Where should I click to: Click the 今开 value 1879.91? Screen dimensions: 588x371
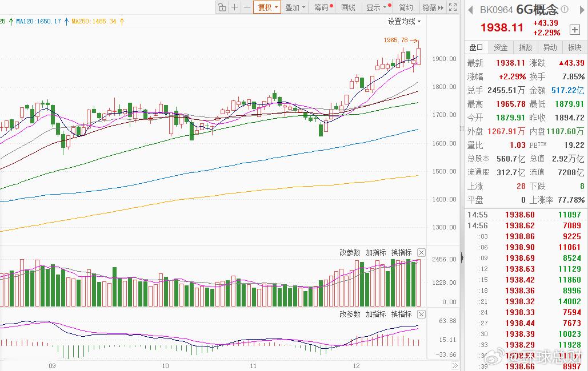pyautogui.click(x=510, y=118)
